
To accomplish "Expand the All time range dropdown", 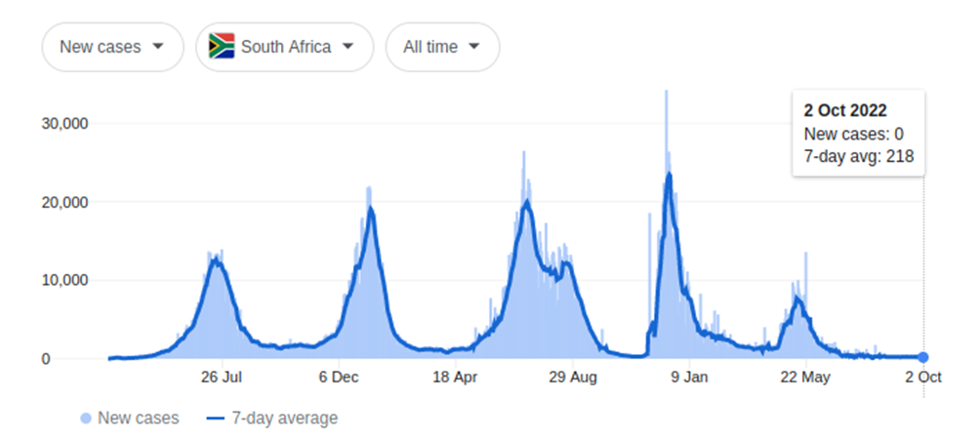I will [442, 47].
